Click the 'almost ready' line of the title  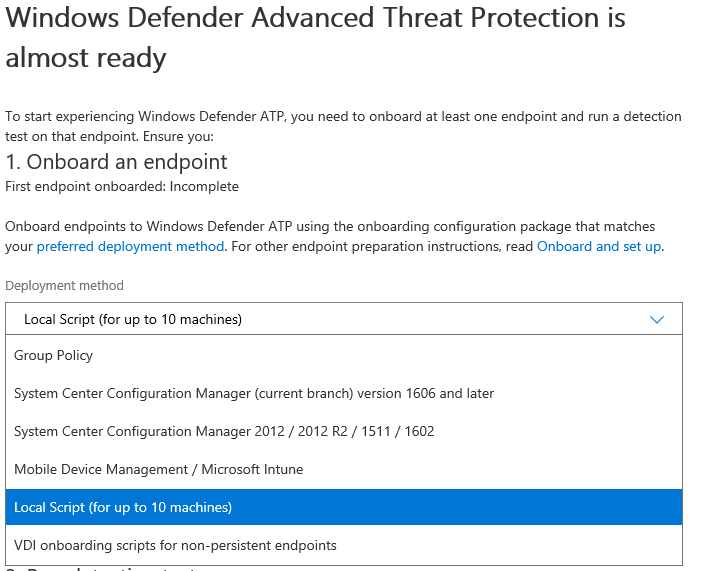click(86, 58)
